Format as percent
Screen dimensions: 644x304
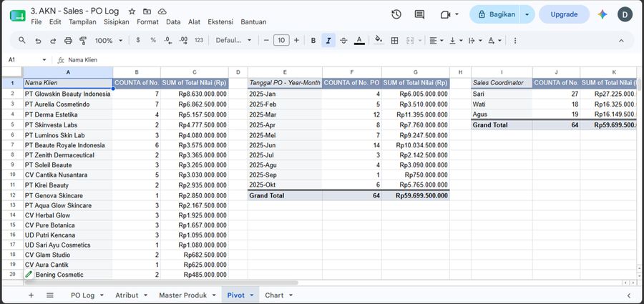pyautogui.click(x=153, y=40)
